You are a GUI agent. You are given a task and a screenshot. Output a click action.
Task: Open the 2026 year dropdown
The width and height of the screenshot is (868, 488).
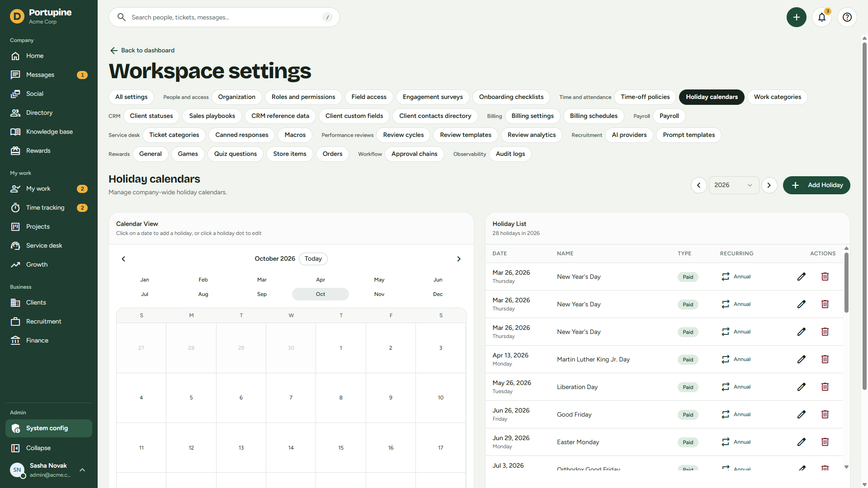pos(734,185)
